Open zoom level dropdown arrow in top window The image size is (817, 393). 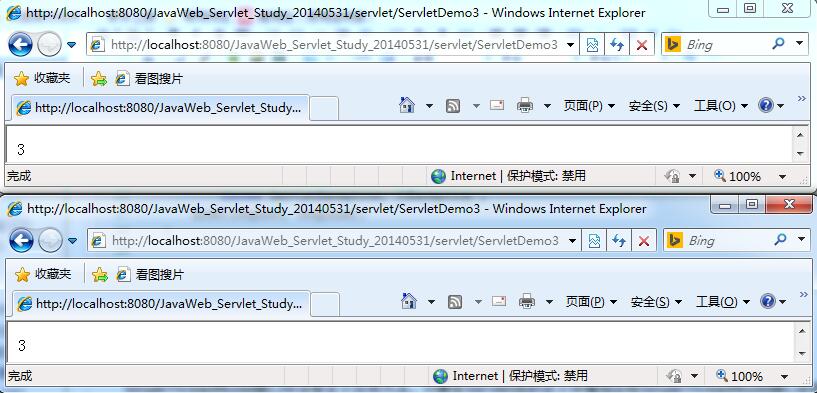point(783,177)
